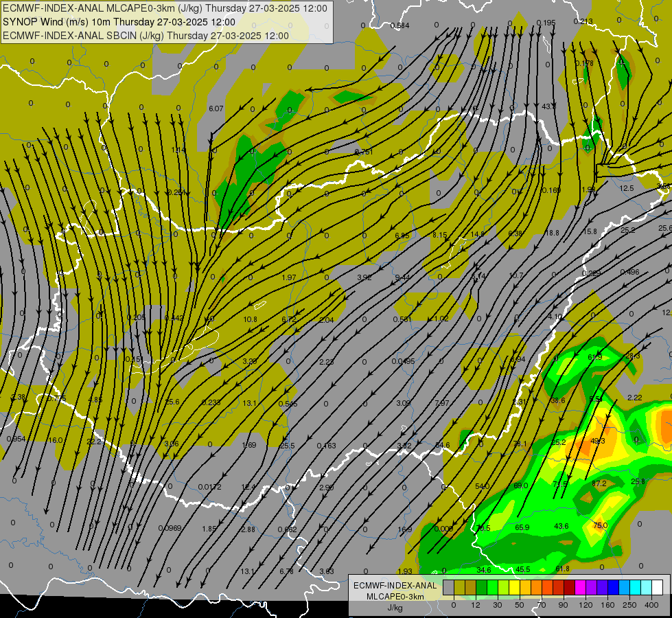This screenshot has width=672, height=618.
Task: Click the legend tick label 160
Action: pyautogui.click(x=607, y=605)
